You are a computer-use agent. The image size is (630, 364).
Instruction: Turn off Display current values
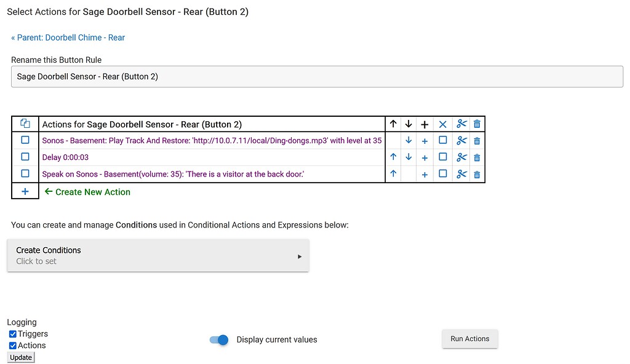(x=218, y=339)
